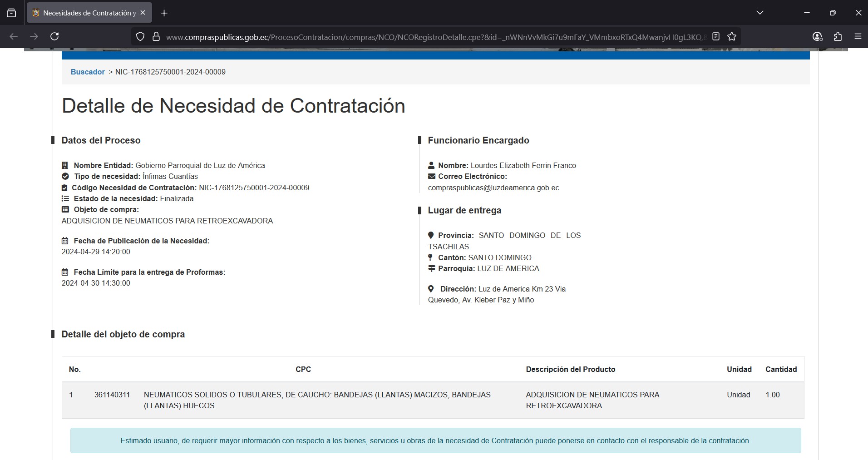
Task: Open the list all tabs dropdown
Action: tap(759, 13)
